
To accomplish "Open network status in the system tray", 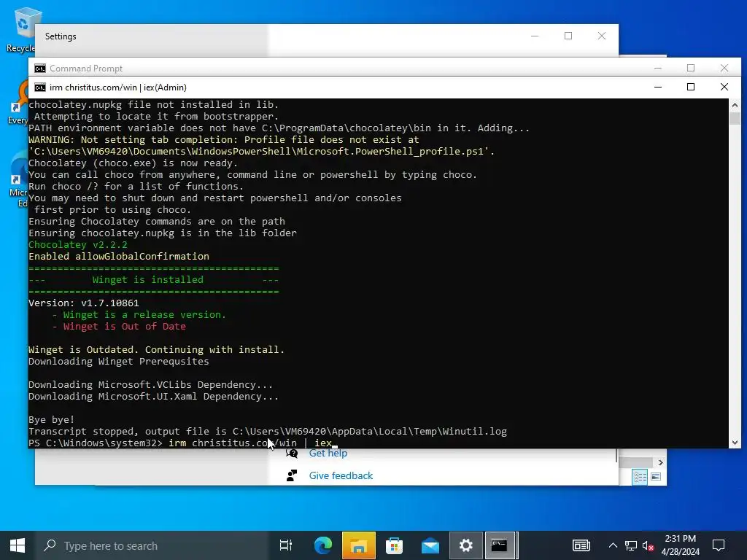I will point(631,545).
